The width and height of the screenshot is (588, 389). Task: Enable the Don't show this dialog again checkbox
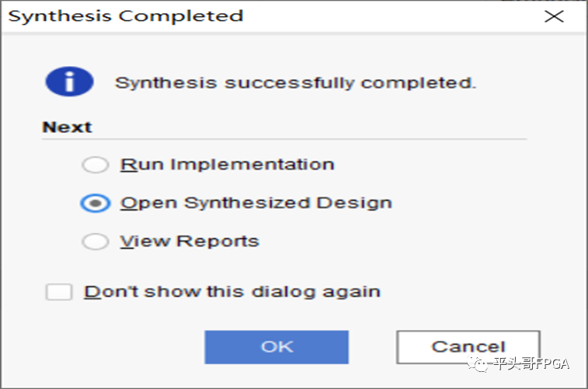pyautogui.click(x=58, y=292)
